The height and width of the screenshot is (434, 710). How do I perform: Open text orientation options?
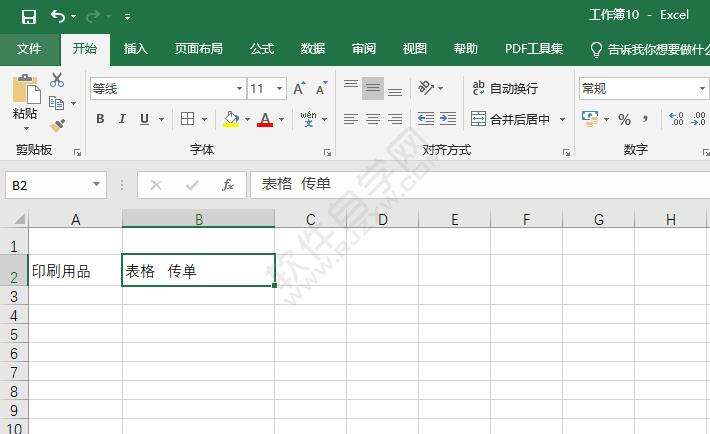click(430, 88)
